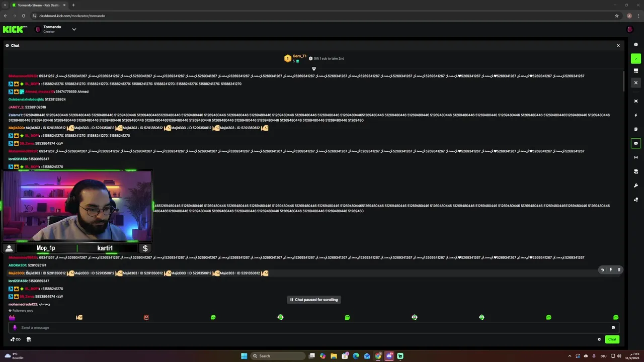
Task: Open the lightning bolt quick actions icon
Action: pos(635,115)
